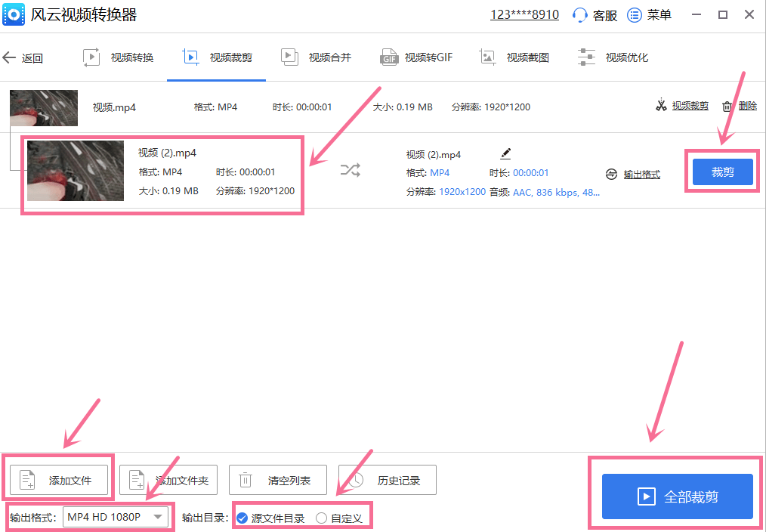Click the 添加文件 button
This screenshot has width=766, height=532.
[59, 480]
